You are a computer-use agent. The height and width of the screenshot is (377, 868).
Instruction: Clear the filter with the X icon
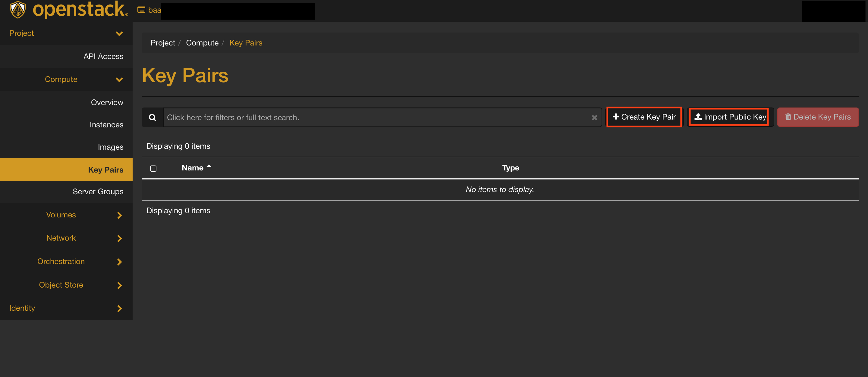tap(594, 117)
